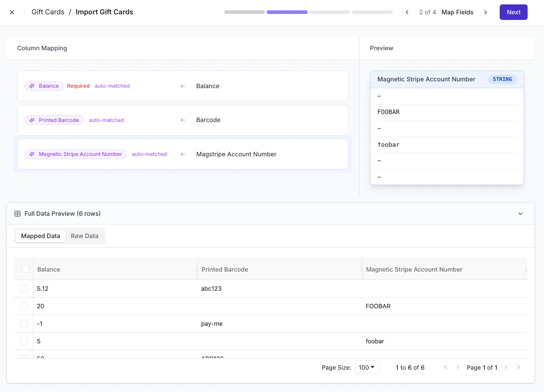Click the first progress step bar

click(x=245, y=12)
